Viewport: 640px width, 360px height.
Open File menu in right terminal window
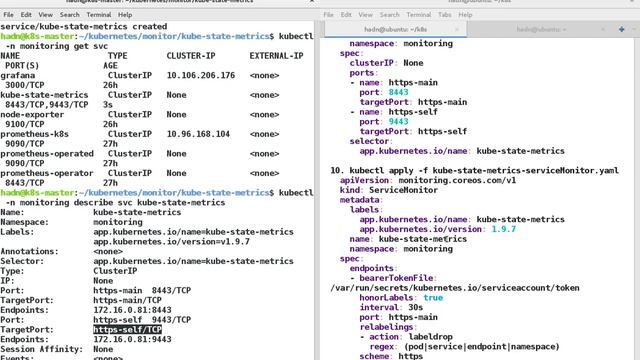click(x=329, y=15)
